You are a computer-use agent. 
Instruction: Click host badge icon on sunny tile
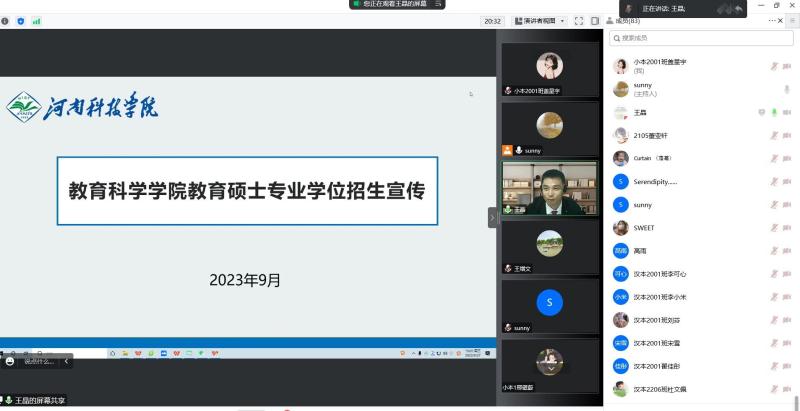pyautogui.click(x=507, y=150)
